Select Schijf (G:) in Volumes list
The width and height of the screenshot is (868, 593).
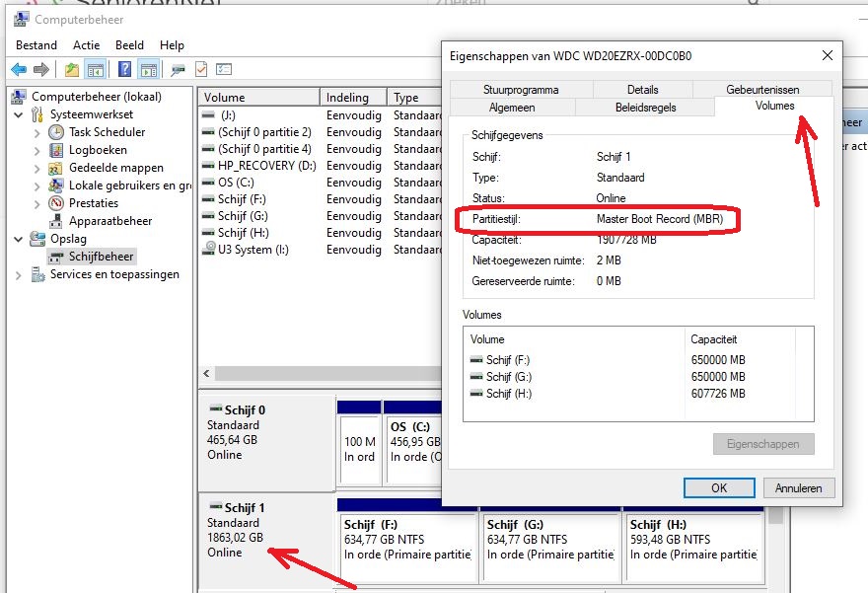point(507,377)
